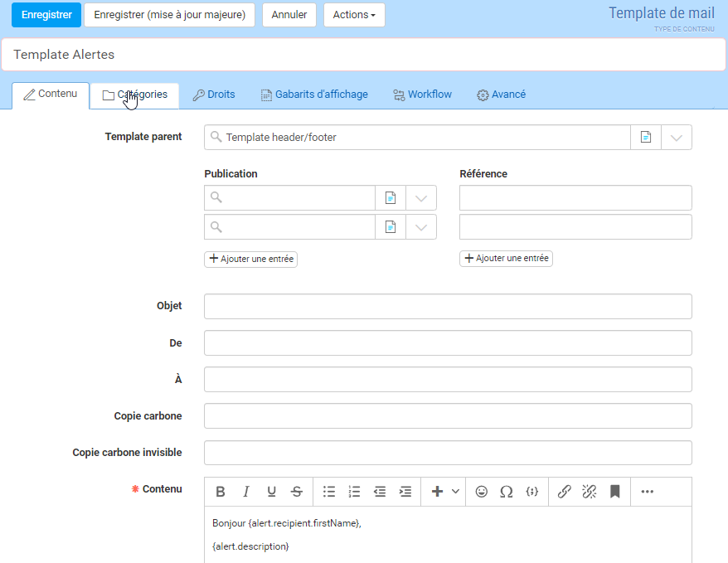The image size is (728, 563).
Task: Expand the Template parent dropdown chevron
Action: (677, 138)
